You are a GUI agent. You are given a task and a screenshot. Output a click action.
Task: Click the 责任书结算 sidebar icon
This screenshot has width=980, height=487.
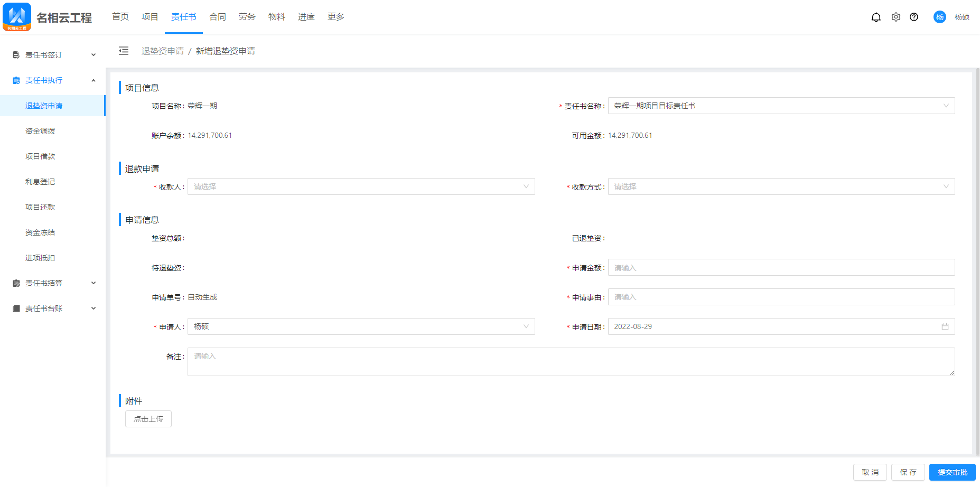(x=16, y=283)
